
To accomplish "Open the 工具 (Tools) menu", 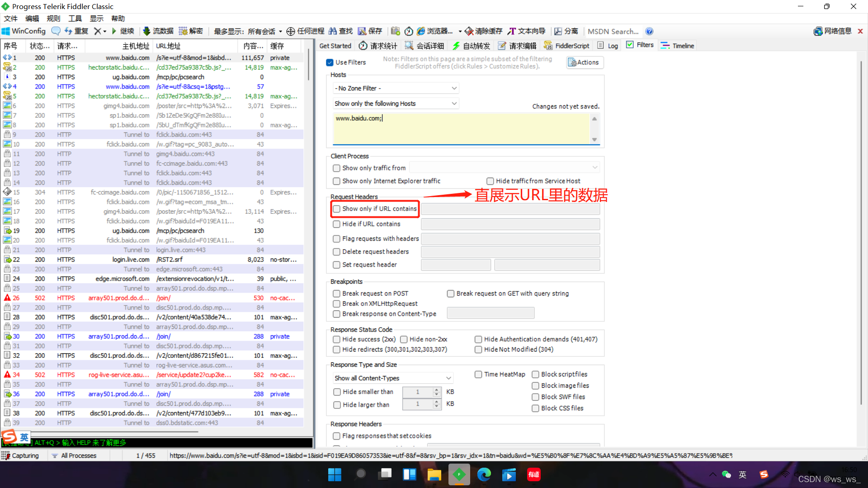I will click(x=75, y=19).
